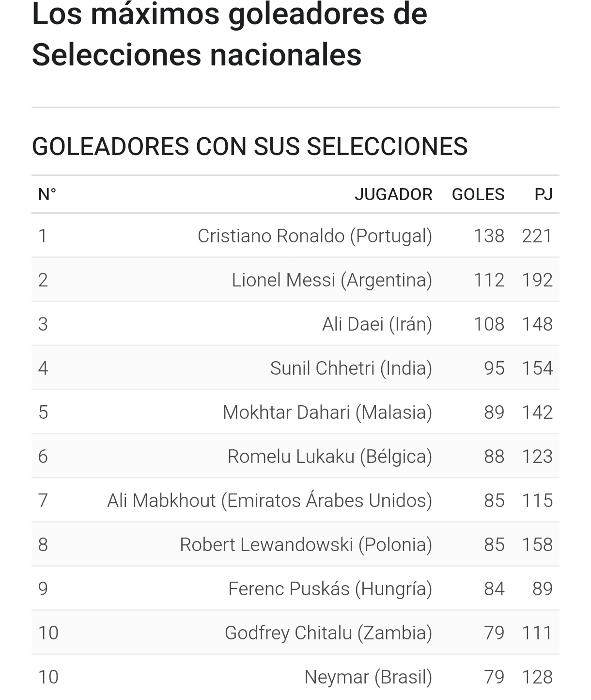Click the PJ column header
This screenshot has width=591, height=700.
[x=544, y=194]
